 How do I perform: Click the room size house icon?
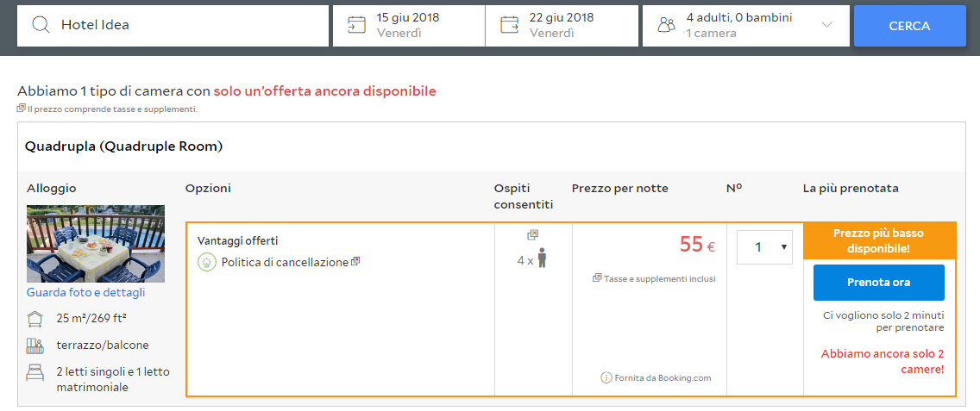tap(35, 320)
